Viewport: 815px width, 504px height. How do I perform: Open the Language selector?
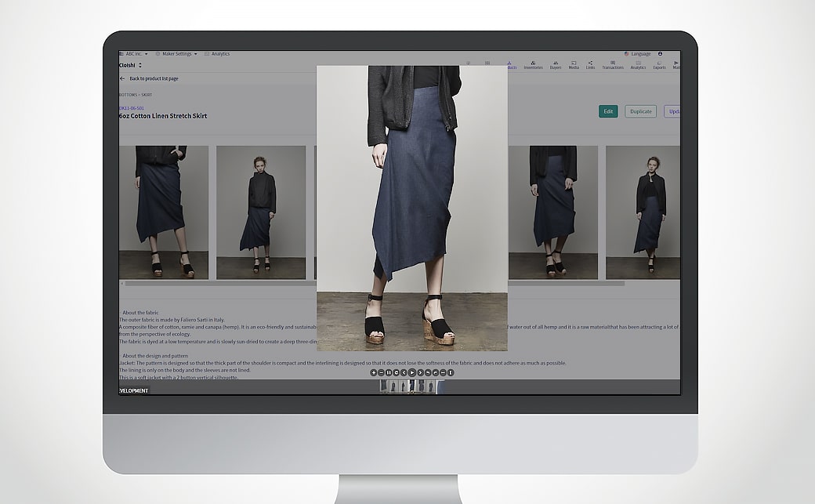[x=637, y=53]
